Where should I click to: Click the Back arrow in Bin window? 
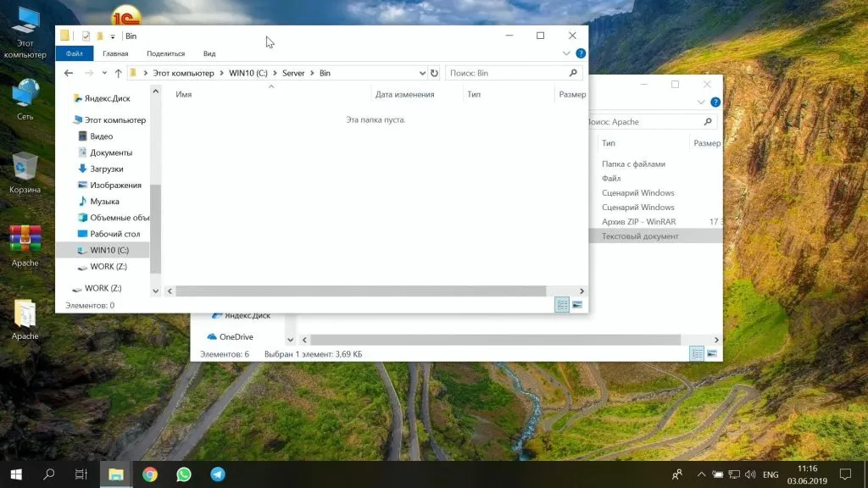(x=69, y=74)
